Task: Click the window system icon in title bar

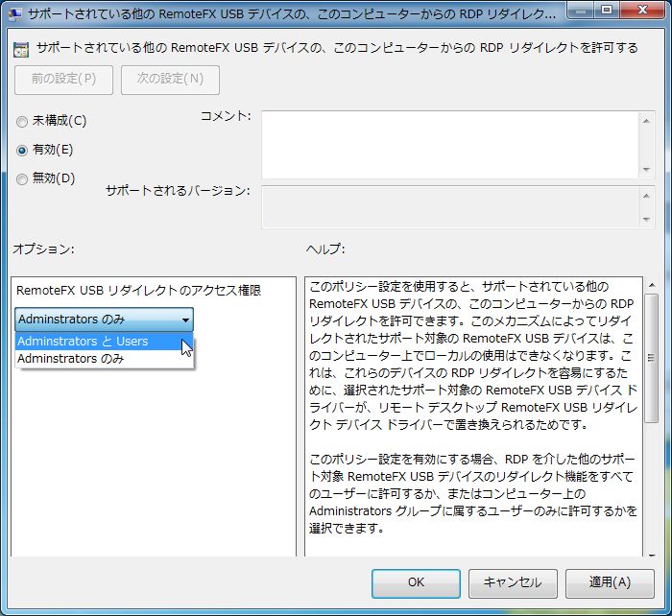Action: (15, 13)
